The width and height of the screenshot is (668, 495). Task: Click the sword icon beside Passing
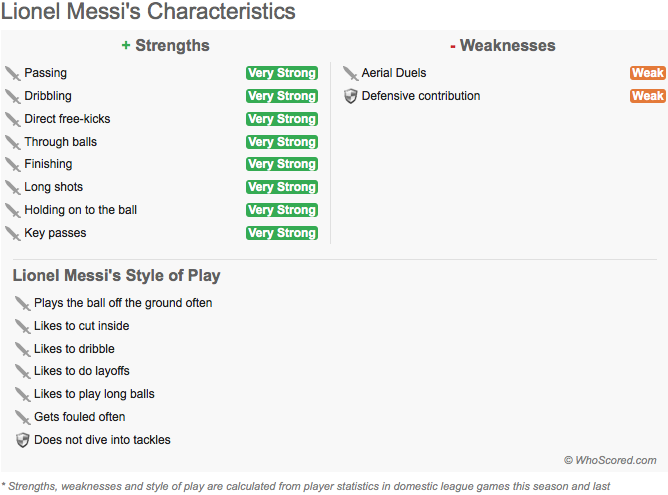point(13,73)
